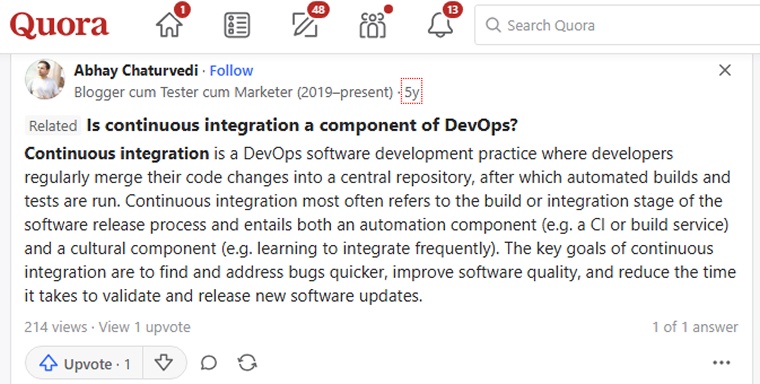Click the 214 views text
Screen dimensions: 760x384
pos(56,327)
